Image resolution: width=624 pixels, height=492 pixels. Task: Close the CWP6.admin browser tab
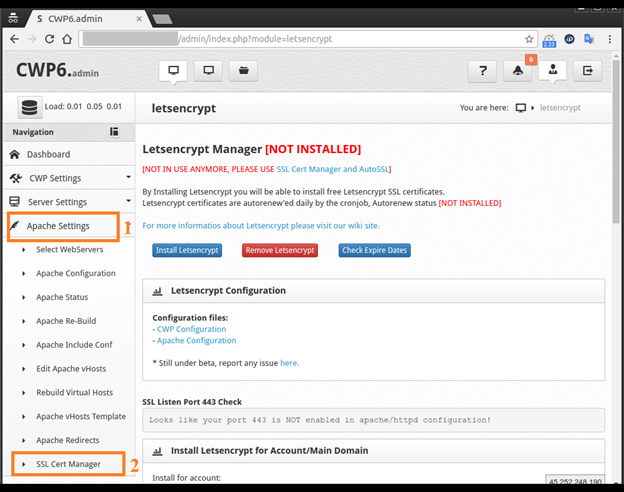139,19
